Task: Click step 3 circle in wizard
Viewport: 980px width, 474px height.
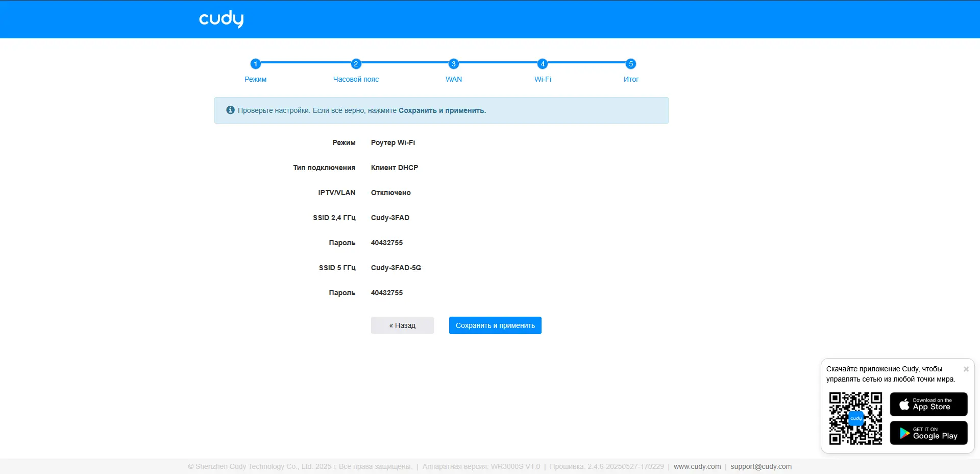Action: pos(453,64)
